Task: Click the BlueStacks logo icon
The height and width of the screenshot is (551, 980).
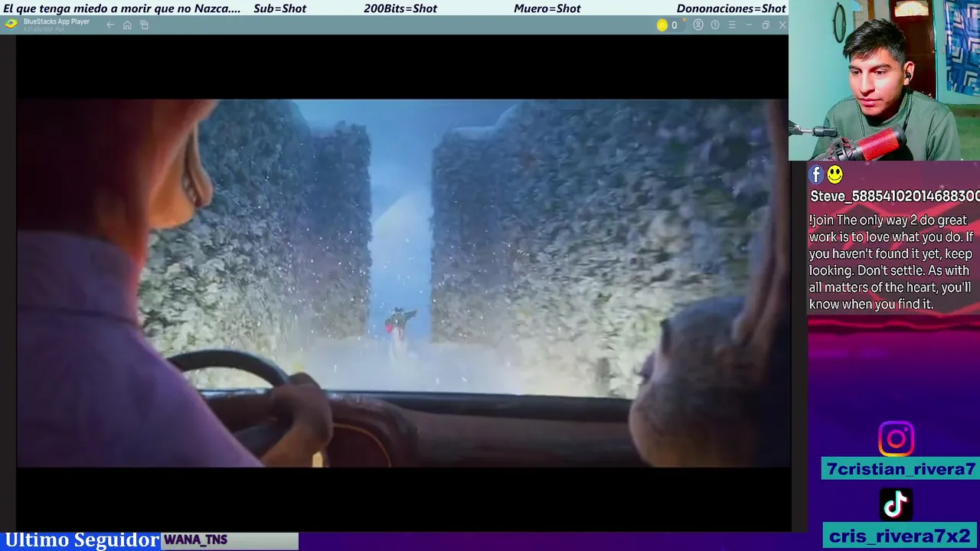Action: pyautogui.click(x=11, y=24)
